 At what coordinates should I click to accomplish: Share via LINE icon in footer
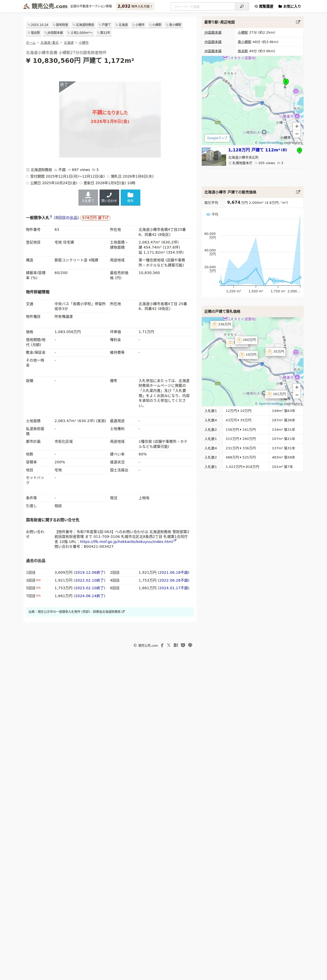(190, 645)
